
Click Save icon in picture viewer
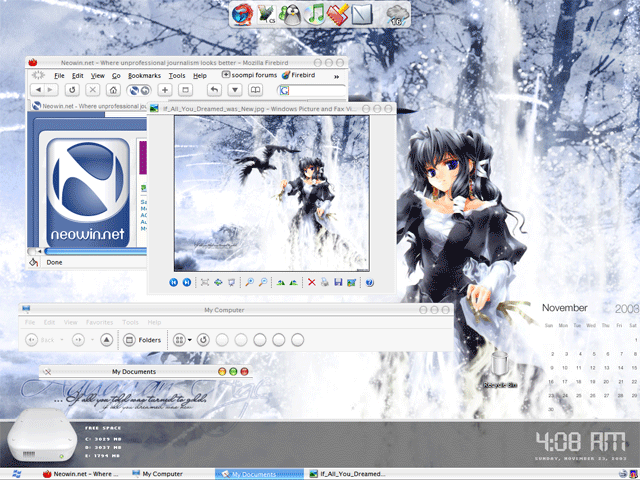[x=338, y=283]
